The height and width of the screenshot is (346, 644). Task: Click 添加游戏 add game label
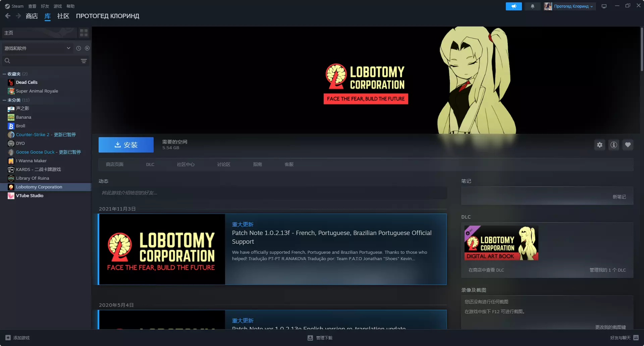click(21, 338)
